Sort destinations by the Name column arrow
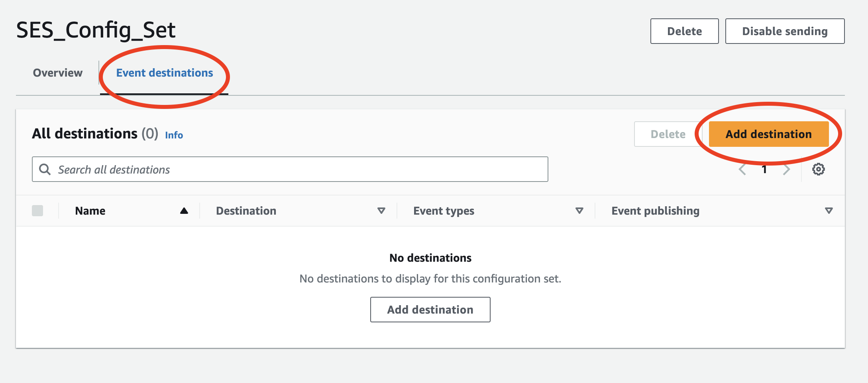Screen dimensions: 868x383 point(185,210)
